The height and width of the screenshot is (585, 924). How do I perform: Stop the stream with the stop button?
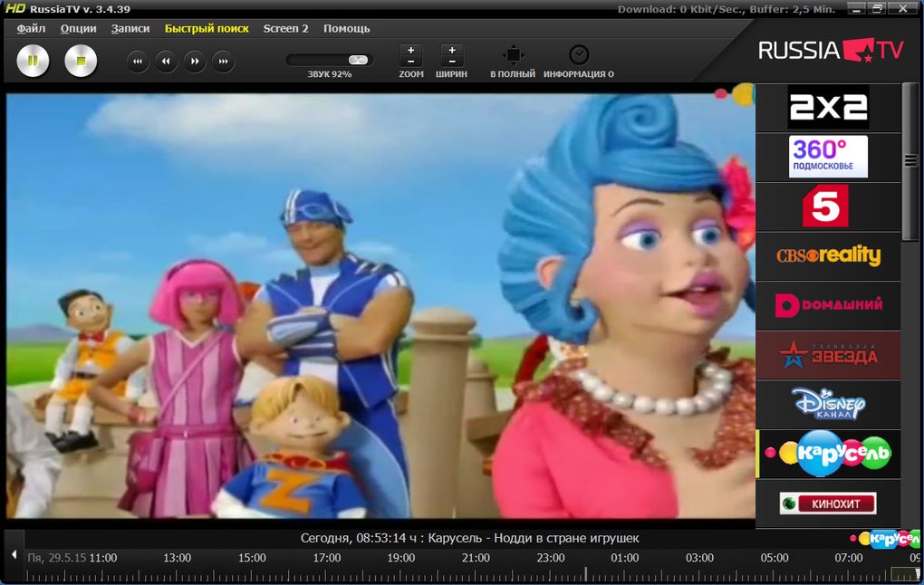point(81,61)
